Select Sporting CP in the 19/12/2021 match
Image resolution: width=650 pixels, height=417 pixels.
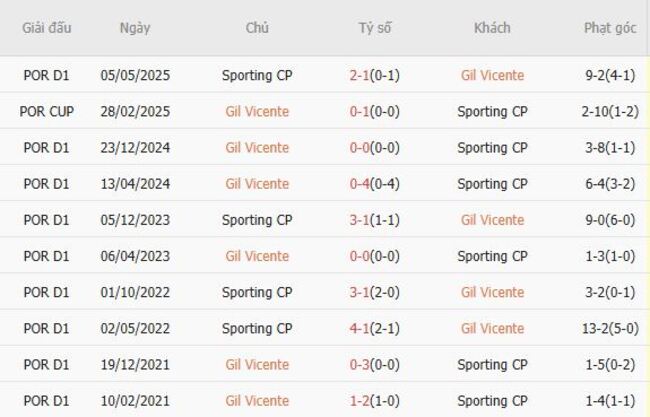[492, 364]
